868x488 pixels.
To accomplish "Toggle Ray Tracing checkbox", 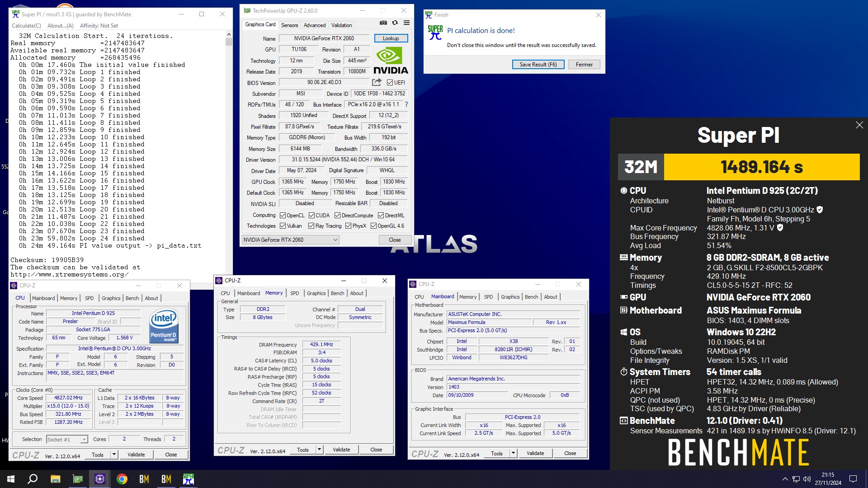I will pyautogui.click(x=311, y=225).
